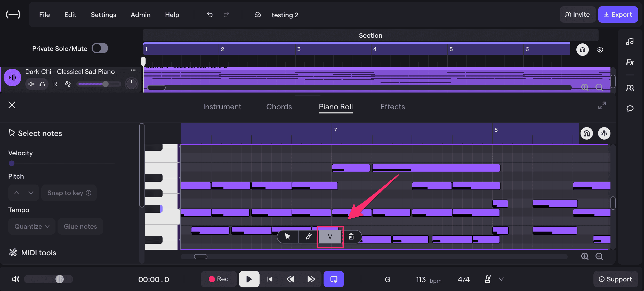The width and height of the screenshot is (644, 291).
Task: Click the project name testing 2
Action: [x=285, y=15]
